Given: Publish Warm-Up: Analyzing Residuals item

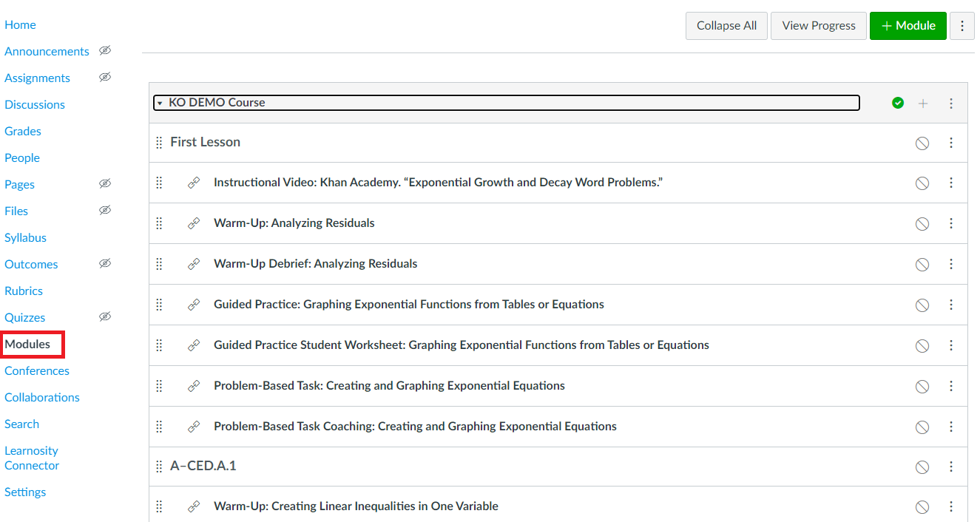Looking at the screenshot, I should (x=922, y=224).
